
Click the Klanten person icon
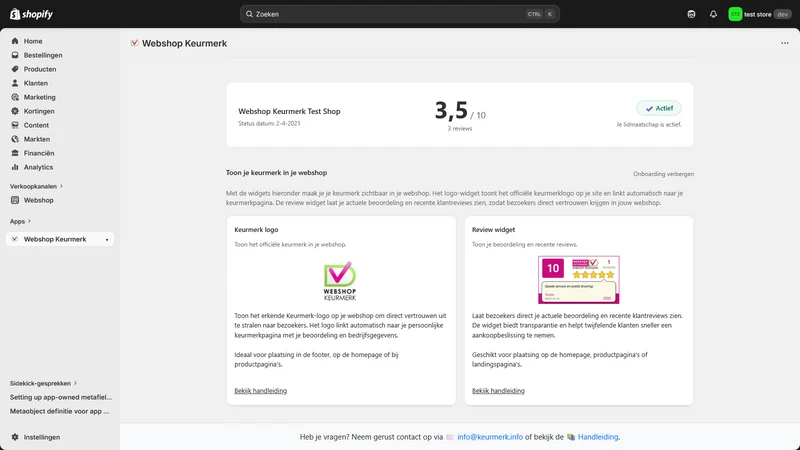pyautogui.click(x=15, y=83)
